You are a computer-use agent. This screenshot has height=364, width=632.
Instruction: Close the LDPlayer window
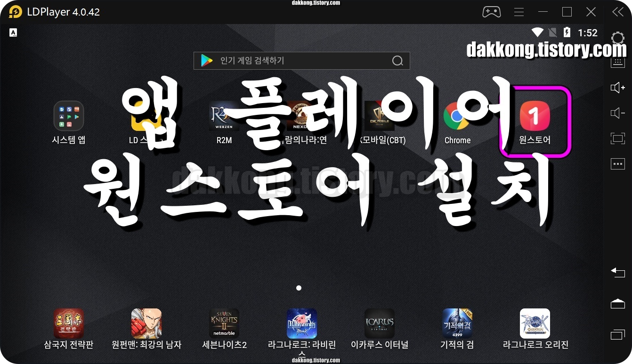point(591,12)
